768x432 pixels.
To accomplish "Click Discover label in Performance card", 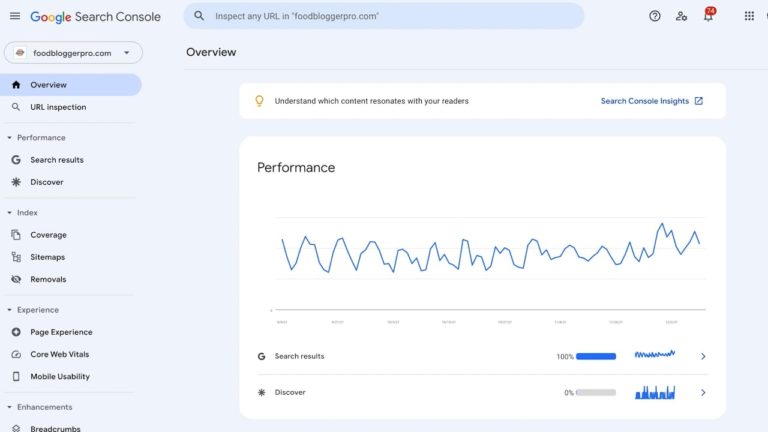I will (290, 392).
